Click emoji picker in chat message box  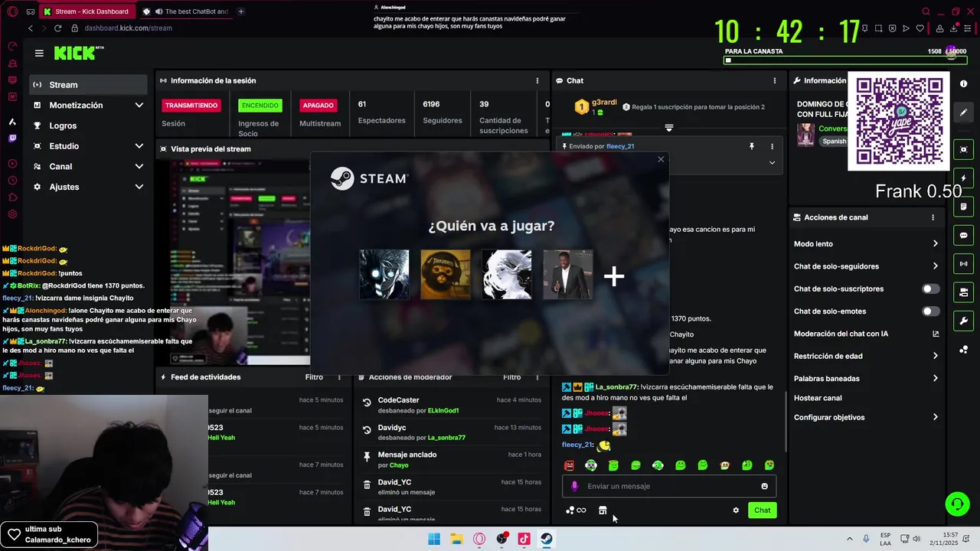click(764, 486)
